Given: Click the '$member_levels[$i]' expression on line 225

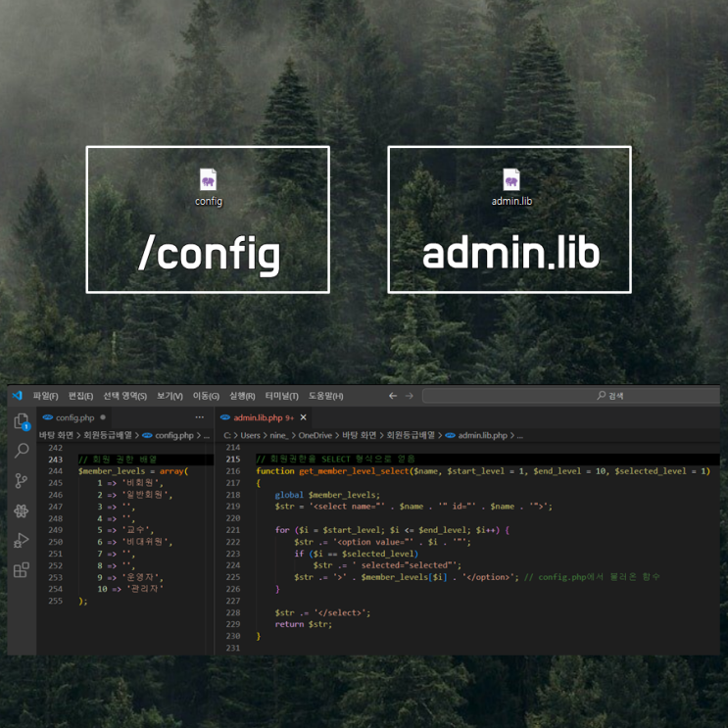Looking at the screenshot, I should pyautogui.click(x=404, y=577).
